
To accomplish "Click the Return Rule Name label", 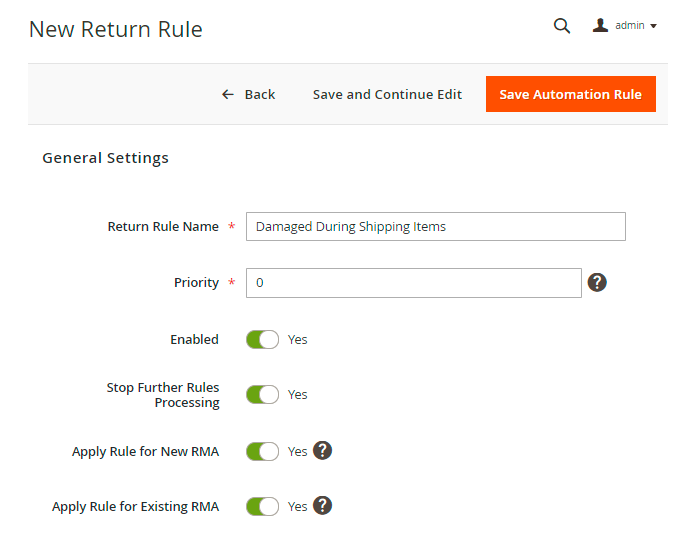I will (163, 227).
